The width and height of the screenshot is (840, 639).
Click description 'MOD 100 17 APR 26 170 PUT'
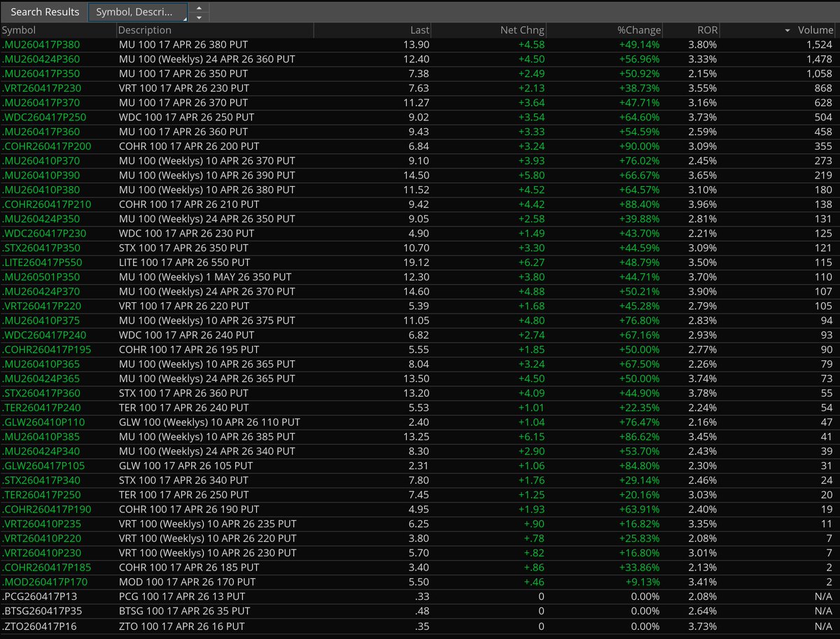click(x=186, y=582)
